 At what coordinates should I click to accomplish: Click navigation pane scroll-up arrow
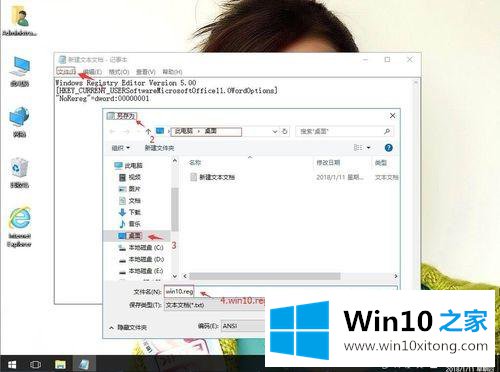point(175,161)
